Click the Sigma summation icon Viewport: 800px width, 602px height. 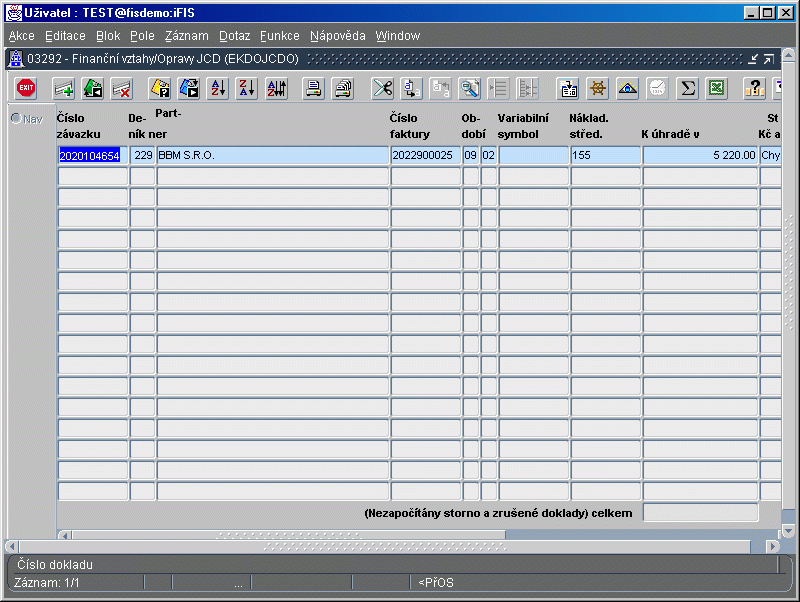coord(687,88)
